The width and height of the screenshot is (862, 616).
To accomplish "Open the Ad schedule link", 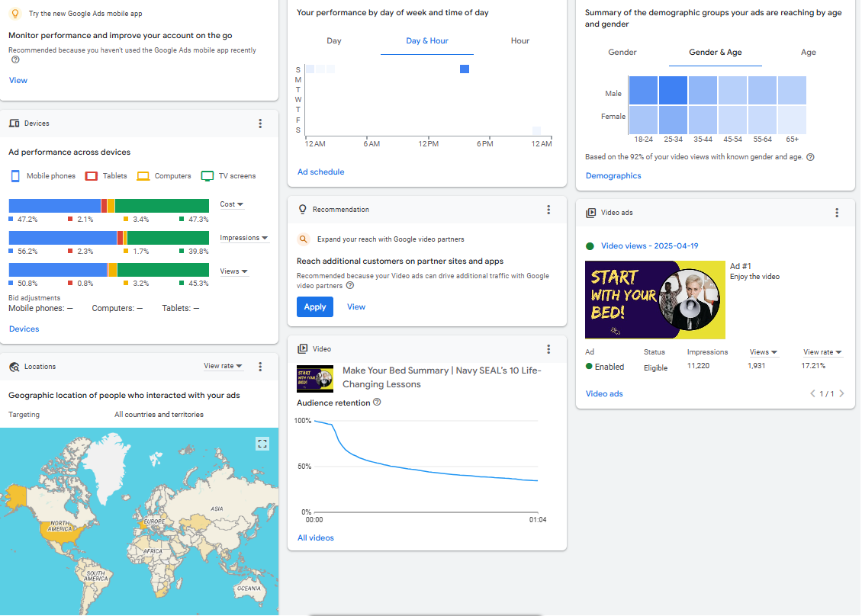I will click(x=321, y=172).
